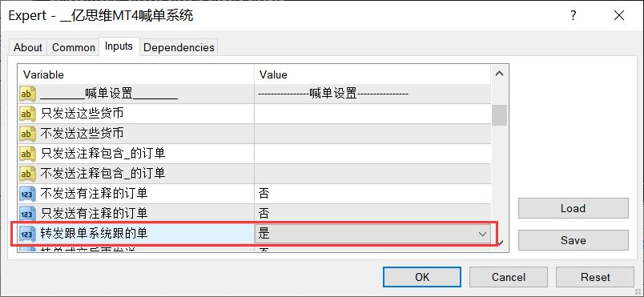Click the 'ab' icon beside 不发送这些货币
The height and width of the screenshot is (297, 644).
(27, 134)
